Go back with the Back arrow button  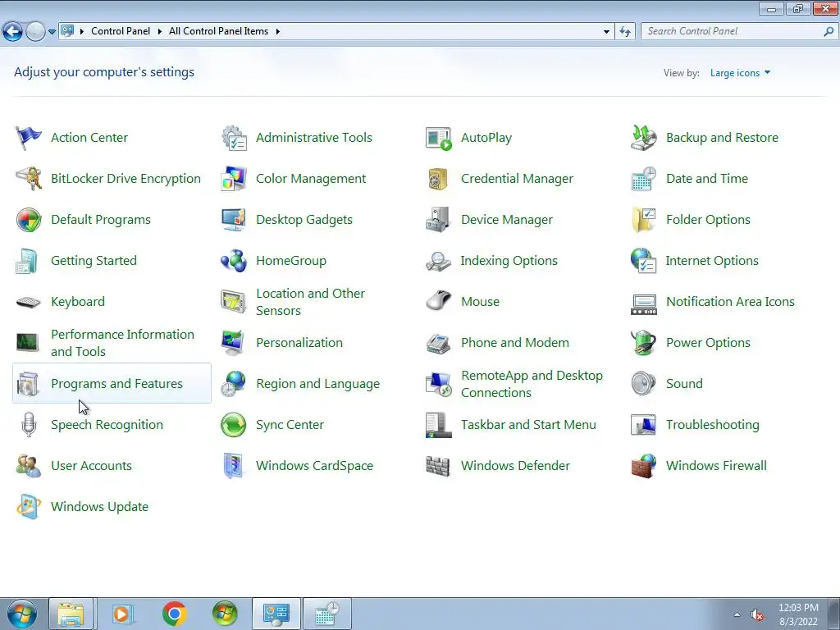13,32
